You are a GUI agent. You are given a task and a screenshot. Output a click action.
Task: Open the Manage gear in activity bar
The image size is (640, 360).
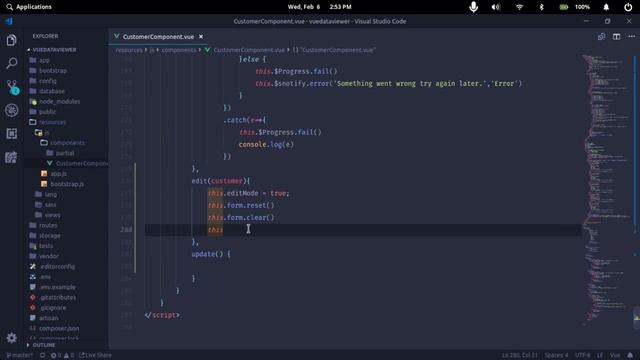pyautogui.click(x=11, y=338)
